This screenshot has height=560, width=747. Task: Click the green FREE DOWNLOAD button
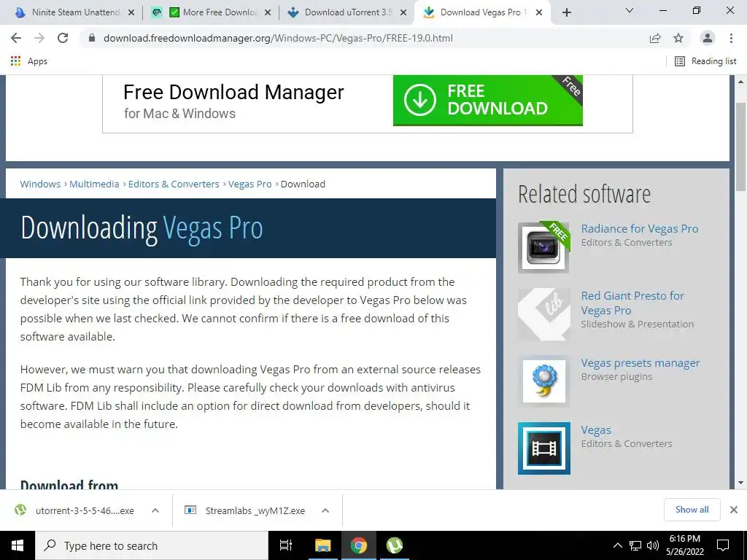click(488, 100)
